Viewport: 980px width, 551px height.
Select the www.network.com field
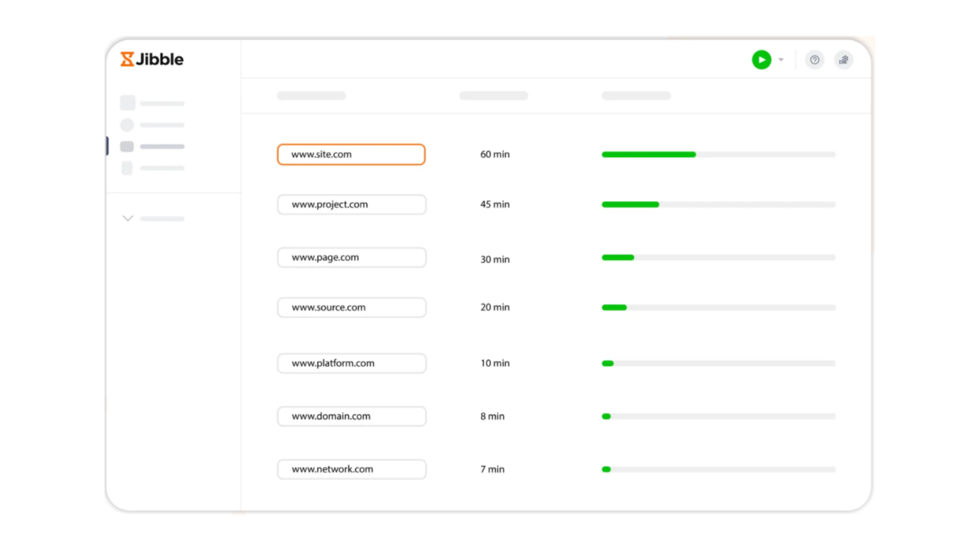(352, 469)
